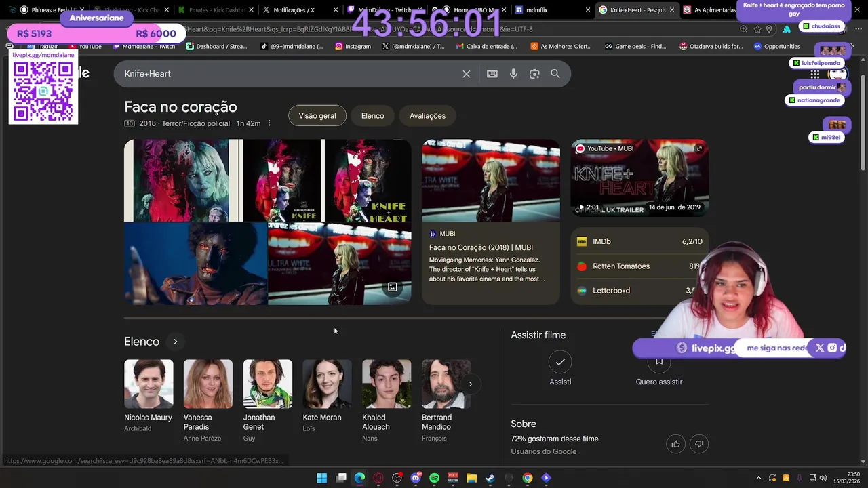
Task: Open the Rotten Tomatoes rating row
Action: coord(639,266)
